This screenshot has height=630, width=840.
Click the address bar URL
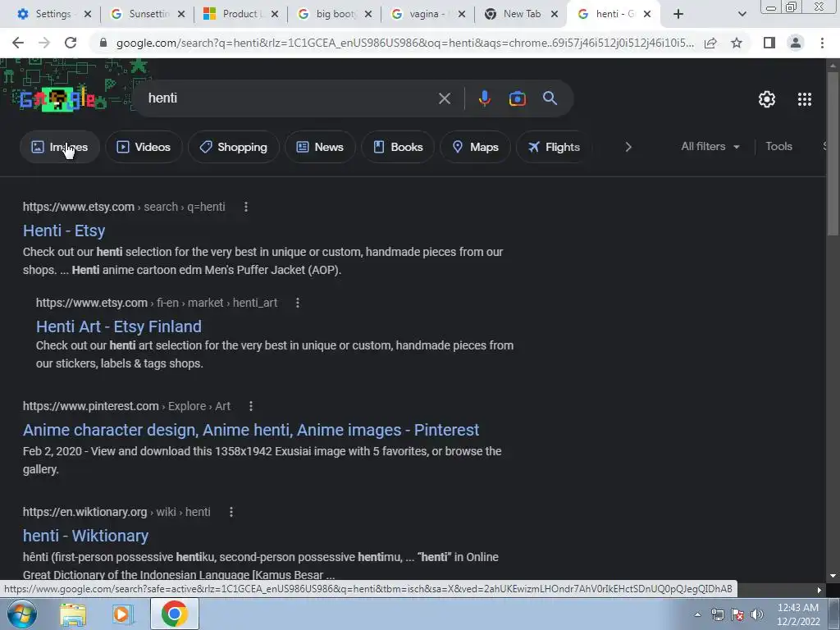[x=405, y=43]
